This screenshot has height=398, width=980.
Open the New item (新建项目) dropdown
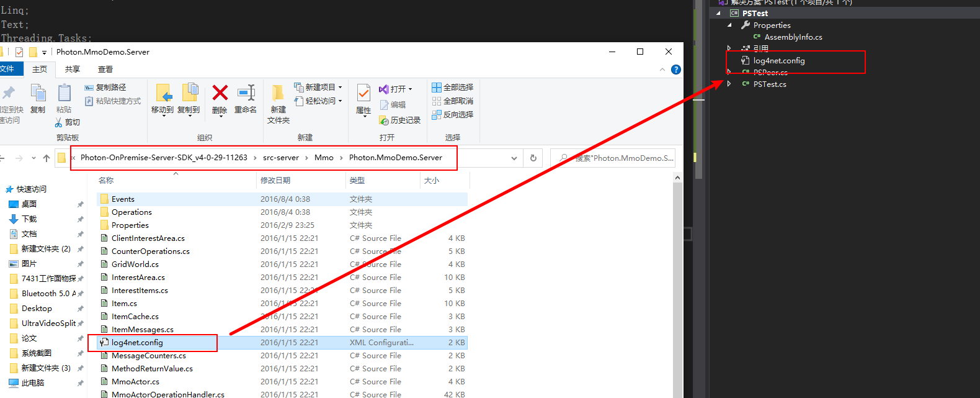[318, 88]
